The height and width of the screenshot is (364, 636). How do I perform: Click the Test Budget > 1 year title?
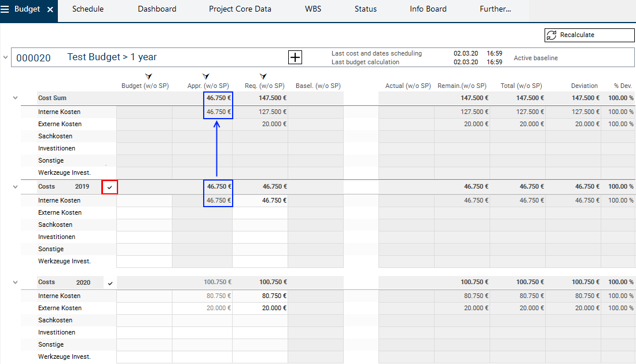tap(112, 57)
